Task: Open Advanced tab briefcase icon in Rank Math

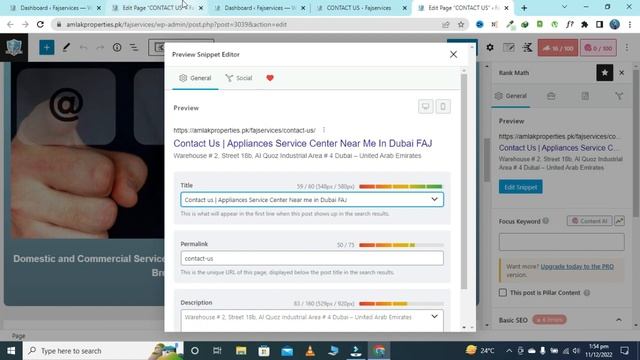Action: click(551, 96)
